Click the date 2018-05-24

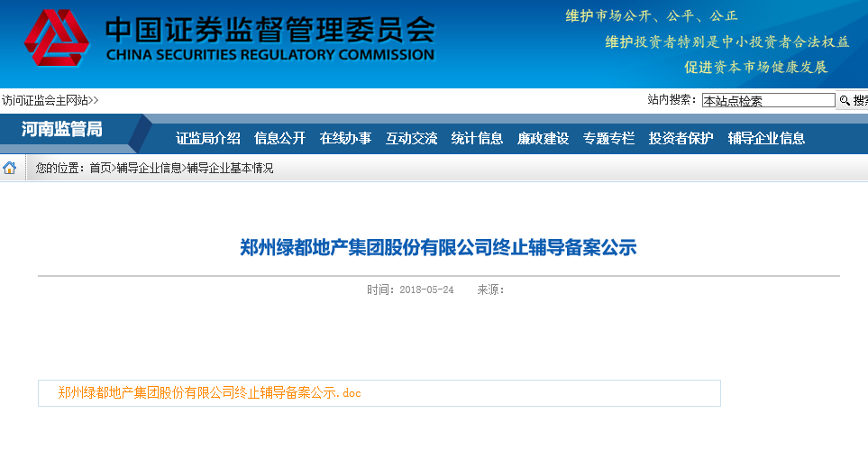426,290
